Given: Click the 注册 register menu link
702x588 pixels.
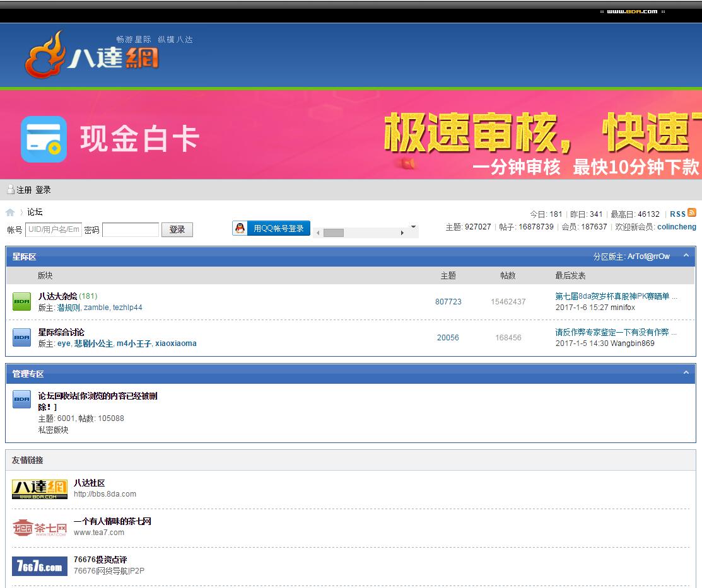Looking at the screenshot, I should tap(24, 190).
